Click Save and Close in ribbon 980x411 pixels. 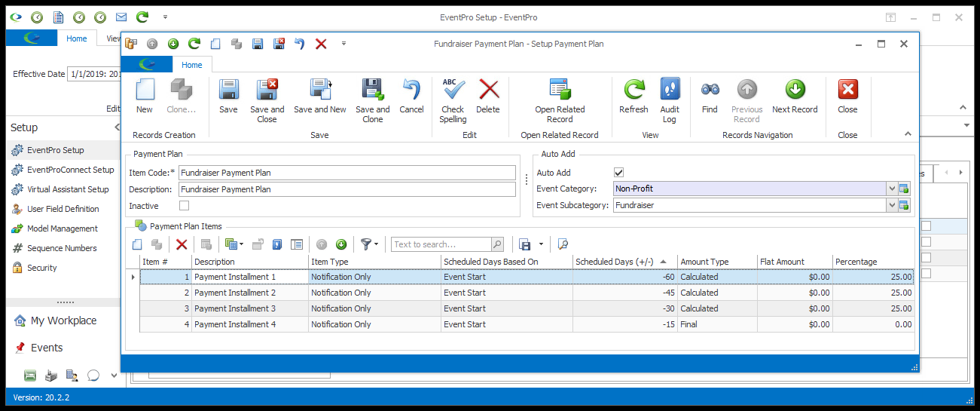267,101
